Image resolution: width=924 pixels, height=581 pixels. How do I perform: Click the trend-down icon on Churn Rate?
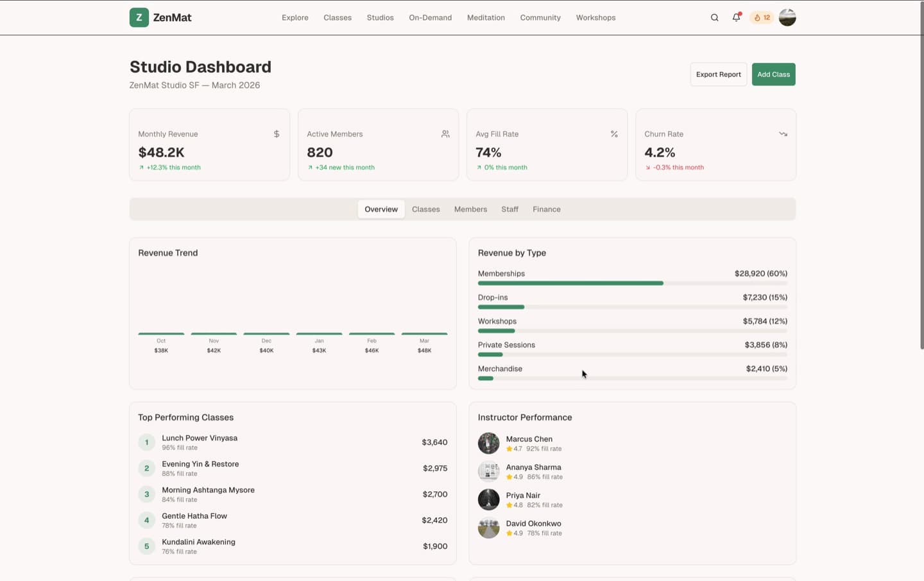pos(783,134)
